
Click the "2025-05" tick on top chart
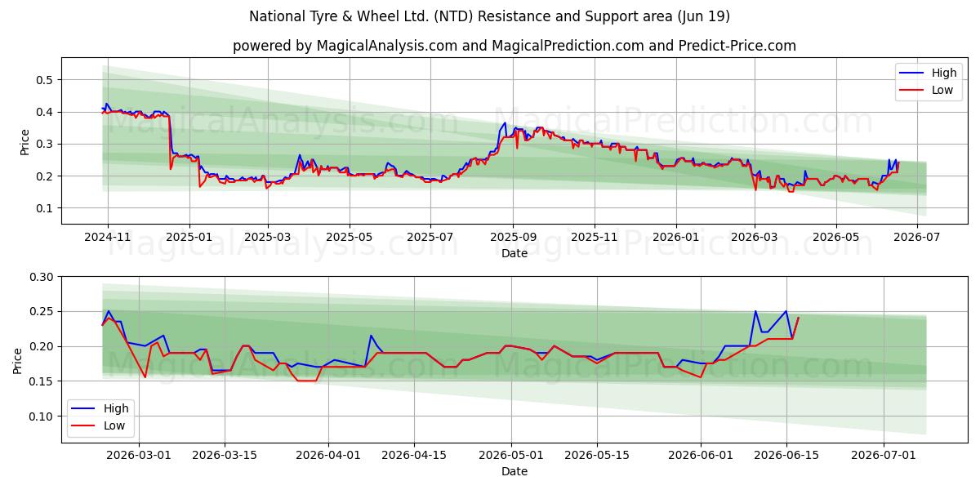coord(350,237)
